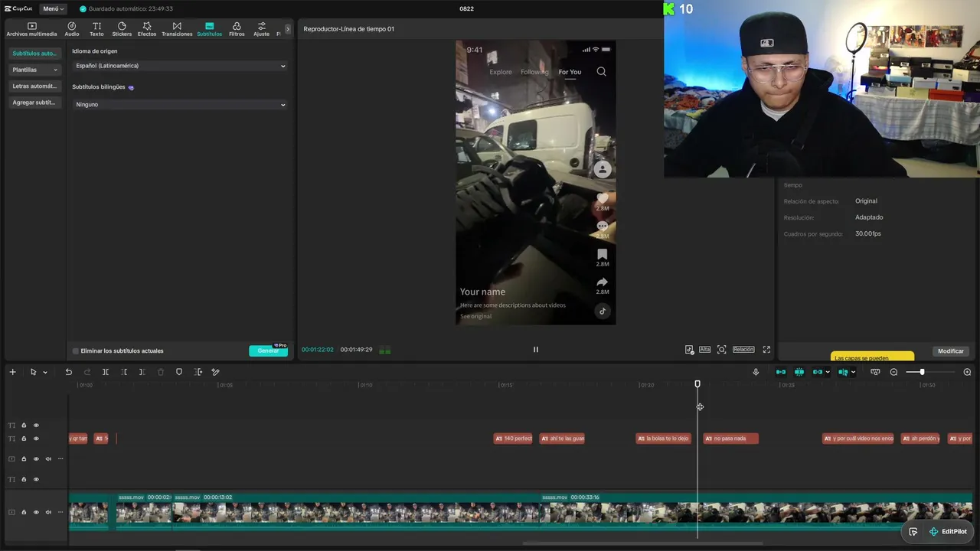Show more tool tabs with right chevron
Image resolution: width=980 pixels, height=551 pixels.
click(288, 29)
